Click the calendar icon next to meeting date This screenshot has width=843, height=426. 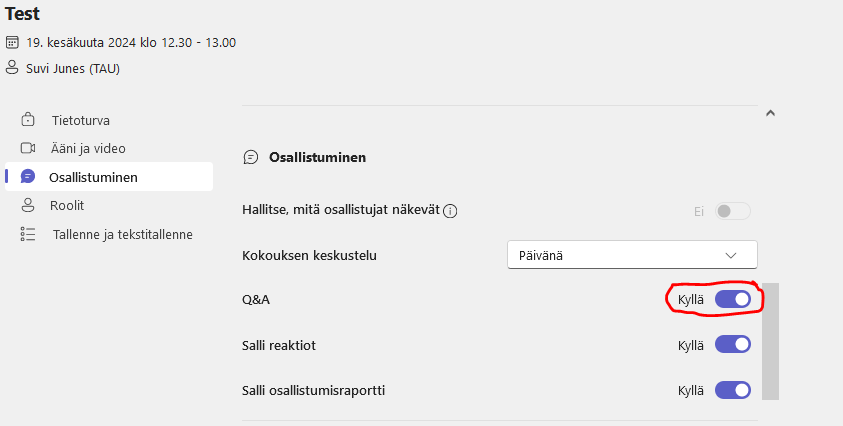(x=12, y=43)
